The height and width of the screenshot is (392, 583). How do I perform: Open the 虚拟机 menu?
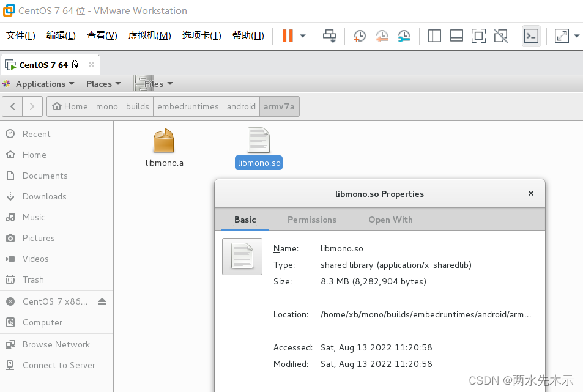(149, 35)
